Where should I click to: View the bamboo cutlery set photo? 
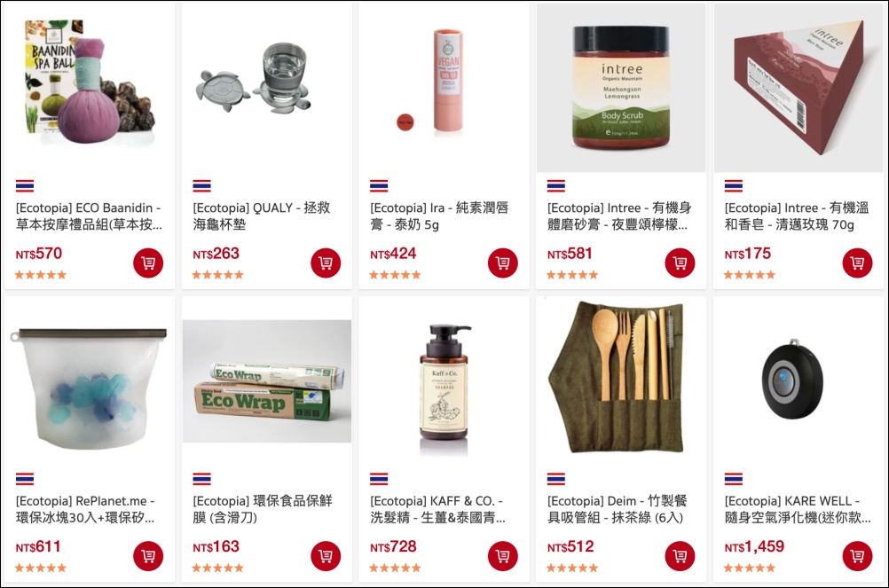pyautogui.click(x=621, y=377)
